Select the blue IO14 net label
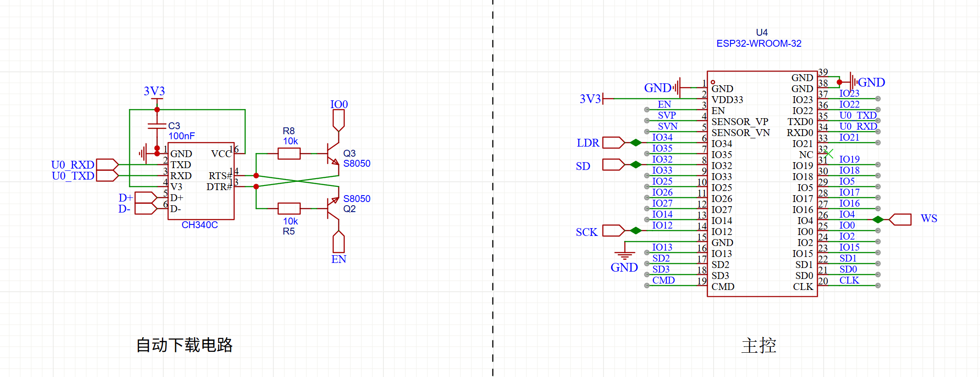Image resolution: width=980 pixels, height=377 pixels. point(662,214)
